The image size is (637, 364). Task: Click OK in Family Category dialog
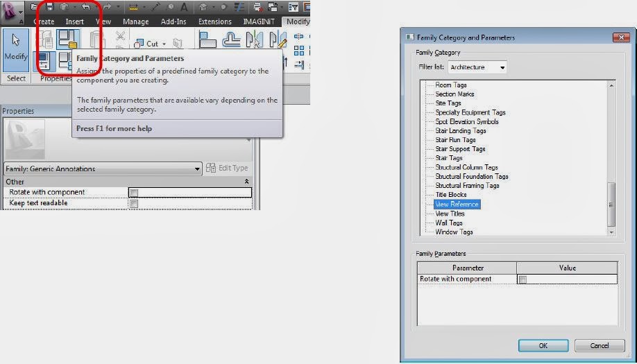tap(543, 346)
